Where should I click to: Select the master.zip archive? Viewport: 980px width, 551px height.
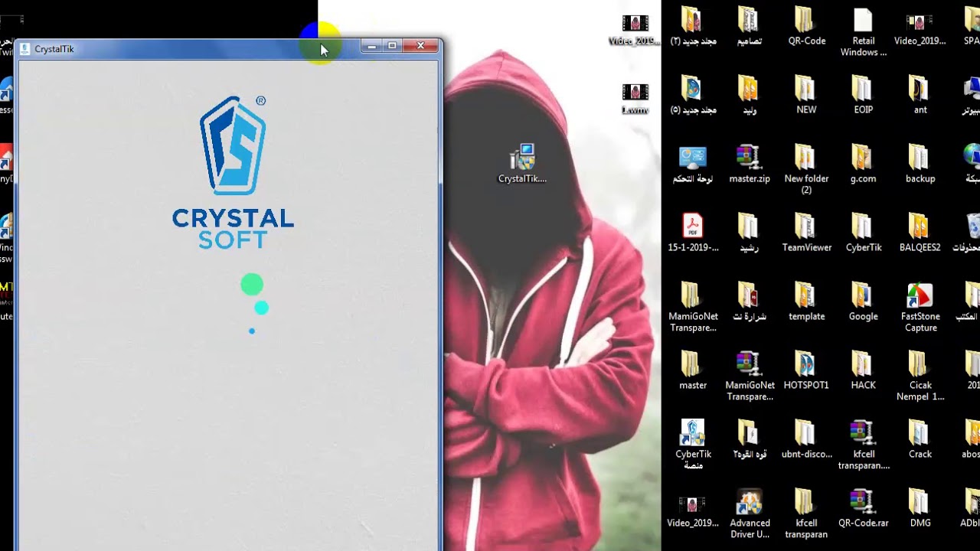tap(749, 165)
